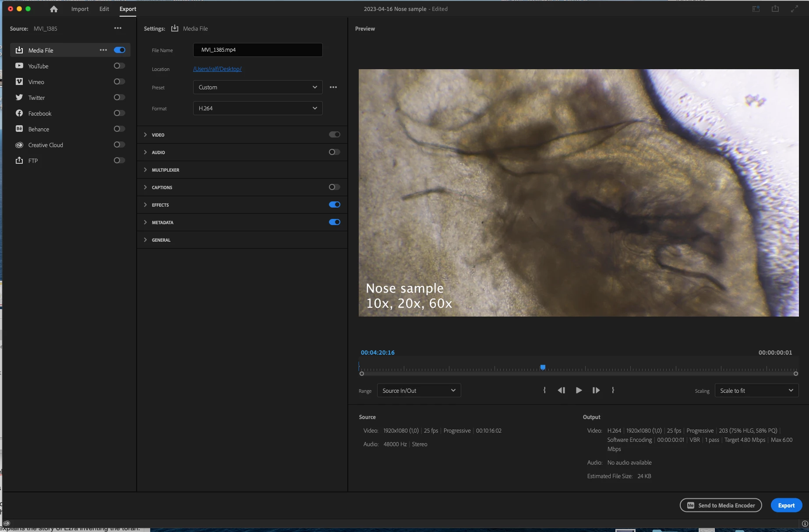Click the duration timecode 00:00:00:01

[775, 352]
